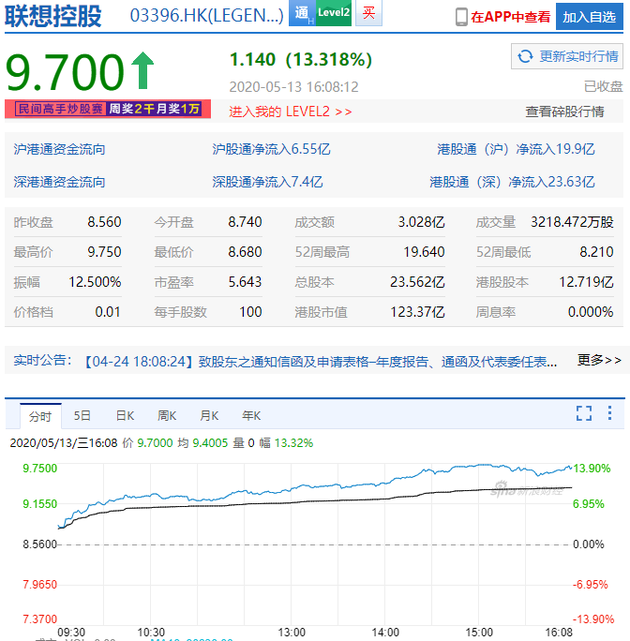Click 市盈率 value 5.643
This screenshot has width=630, height=641.
pos(245,282)
